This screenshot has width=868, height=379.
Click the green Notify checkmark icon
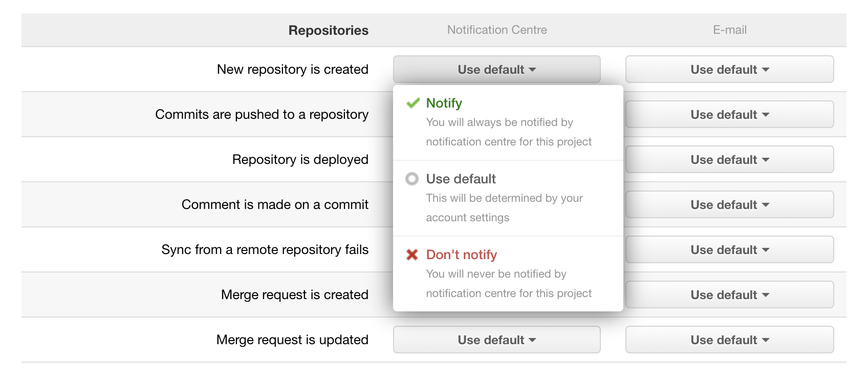tap(413, 103)
